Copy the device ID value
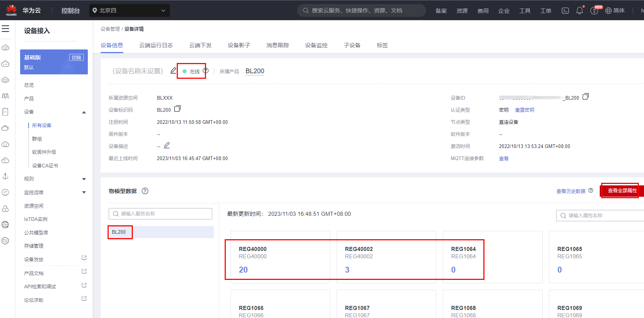The image size is (644, 318). point(585,97)
